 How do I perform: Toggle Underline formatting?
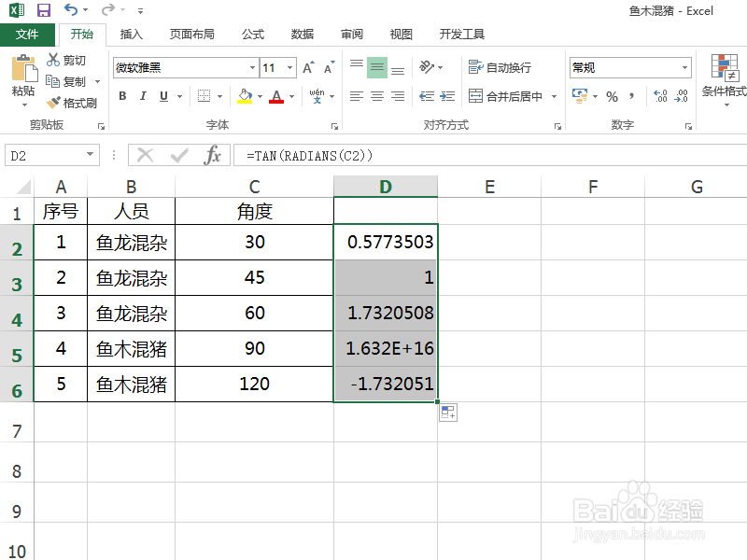pyautogui.click(x=164, y=96)
